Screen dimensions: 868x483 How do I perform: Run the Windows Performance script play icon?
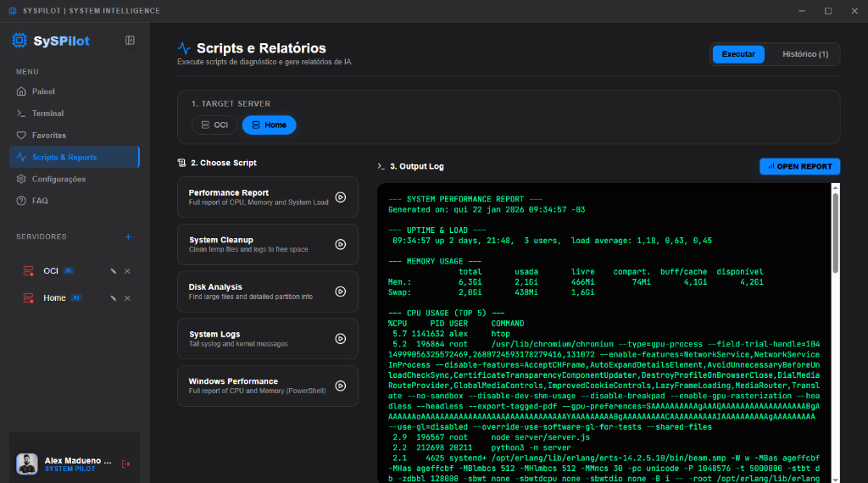click(x=341, y=386)
